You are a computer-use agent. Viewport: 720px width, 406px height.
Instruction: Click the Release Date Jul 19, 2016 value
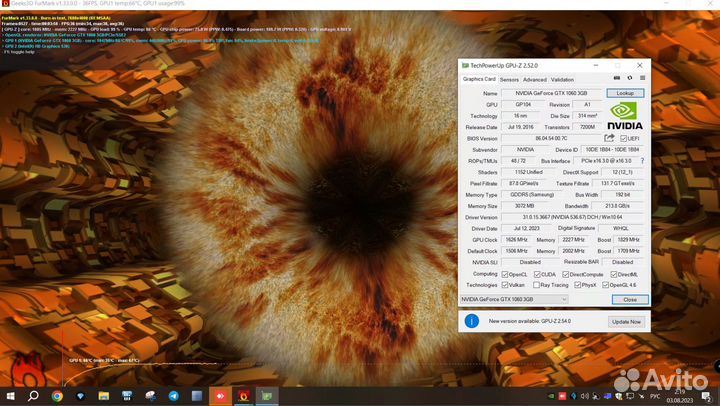tap(521, 127)
